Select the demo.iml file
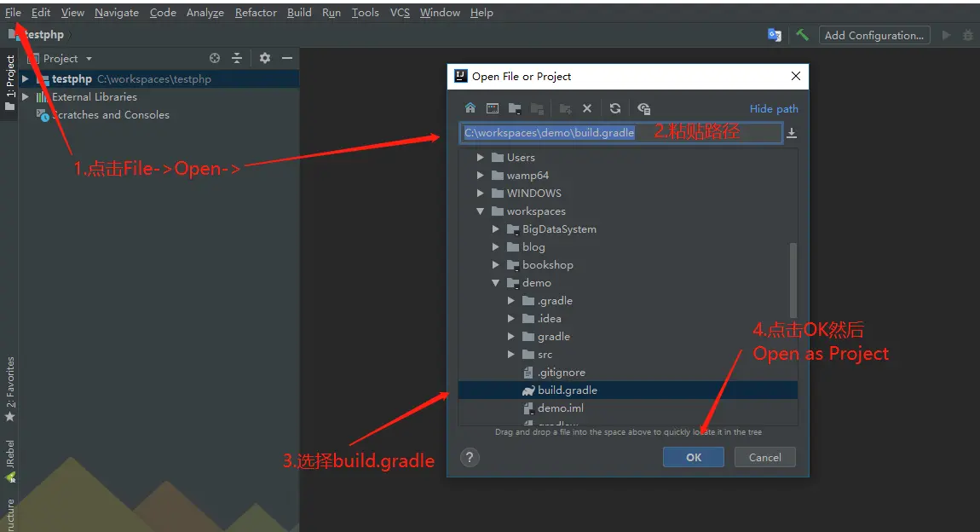This screenshot has height=532, width=980. 627,408
